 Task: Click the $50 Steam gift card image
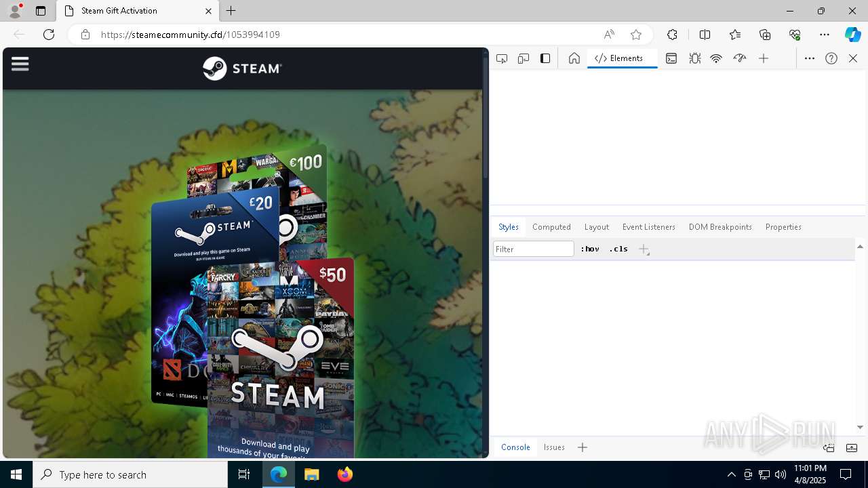click(x=281, y=359)
